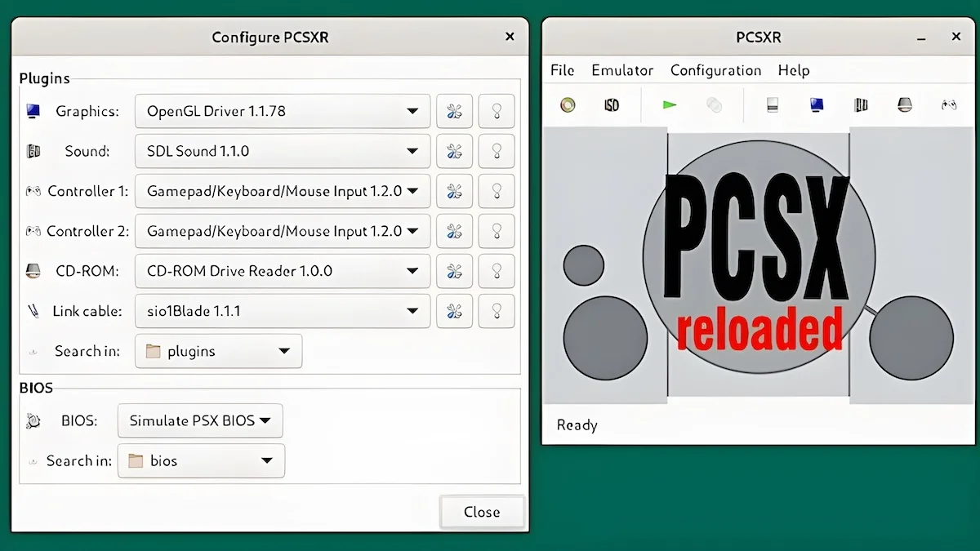This screenshot has width=980, height=551.
Task: Show About info for Sound plugin
Action: point(497,151)
